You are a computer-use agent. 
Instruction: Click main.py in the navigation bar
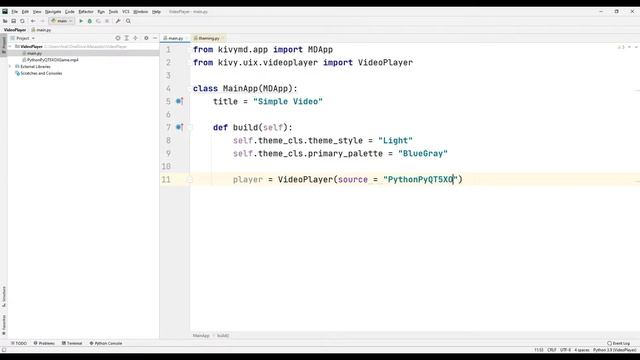pos(41,30)
